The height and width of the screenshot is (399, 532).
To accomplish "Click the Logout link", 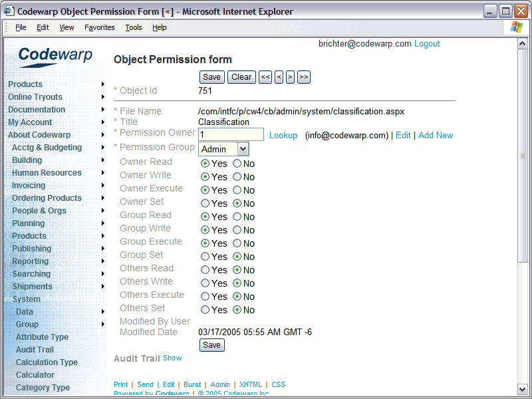I will point(427,44).
